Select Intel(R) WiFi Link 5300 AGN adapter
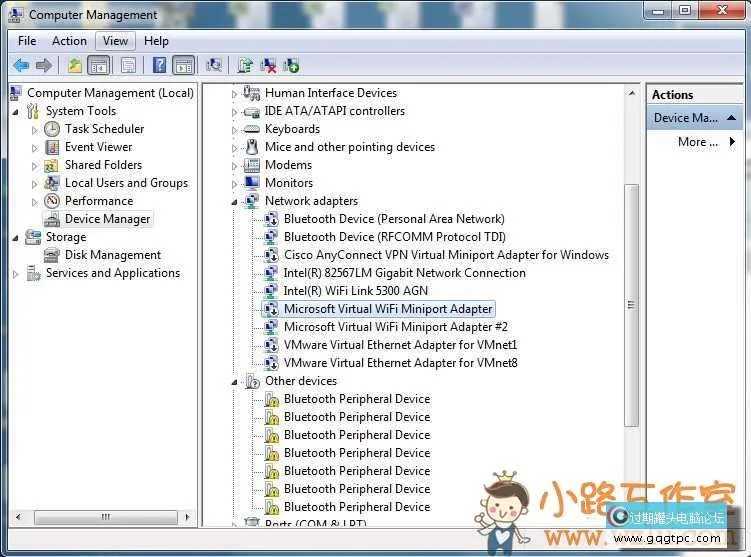Screen dimensions: 751x557 pyautogui.click(x=355, y=291)
